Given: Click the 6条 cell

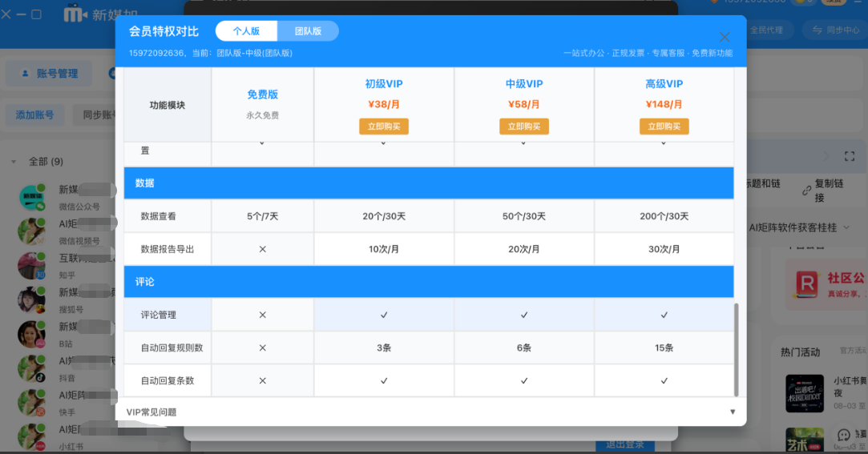Looking at the screenshot, I should 523,348.
